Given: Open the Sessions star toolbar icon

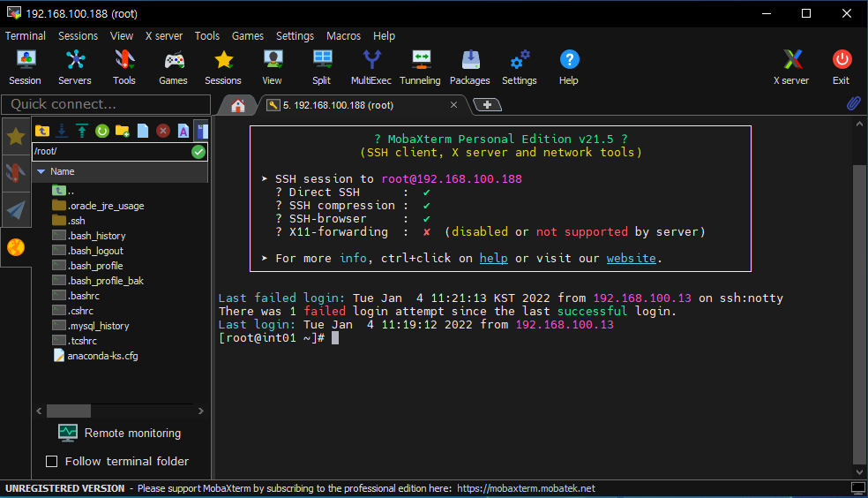Looking at the screenshot, I should tap(223, 68).
